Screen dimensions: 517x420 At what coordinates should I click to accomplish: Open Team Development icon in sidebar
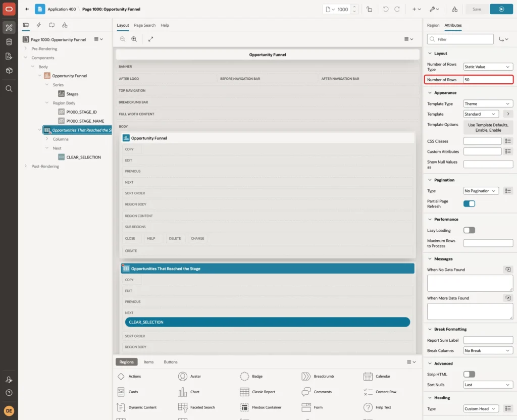9,57
